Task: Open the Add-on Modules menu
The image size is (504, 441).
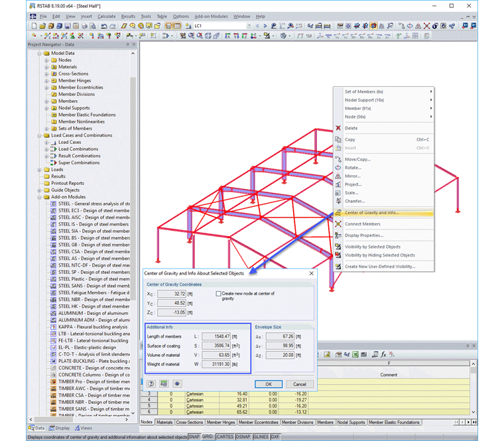Action: click(x=211, y=17)
